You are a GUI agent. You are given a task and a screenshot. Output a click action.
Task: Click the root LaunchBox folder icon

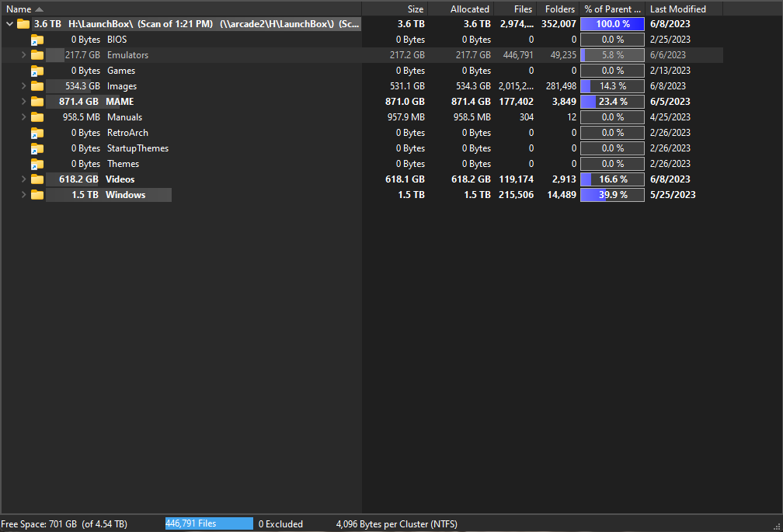pos(23,24)
